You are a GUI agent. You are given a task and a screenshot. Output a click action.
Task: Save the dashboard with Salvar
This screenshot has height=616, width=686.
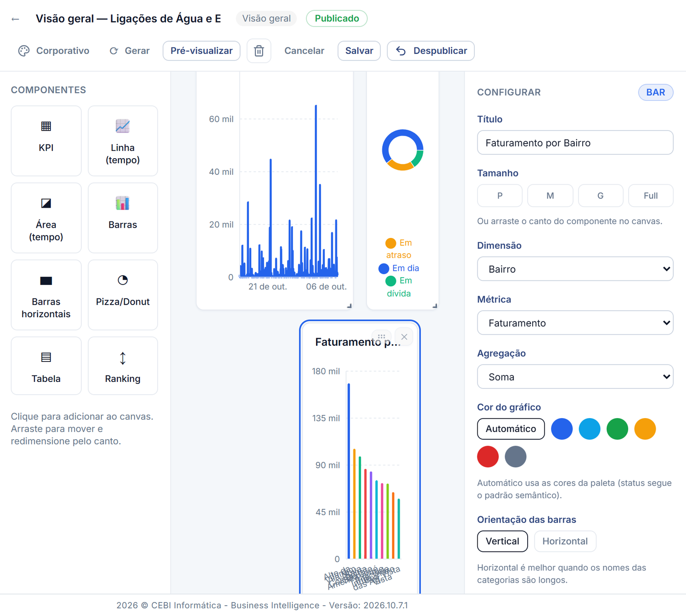coord(359,51)
